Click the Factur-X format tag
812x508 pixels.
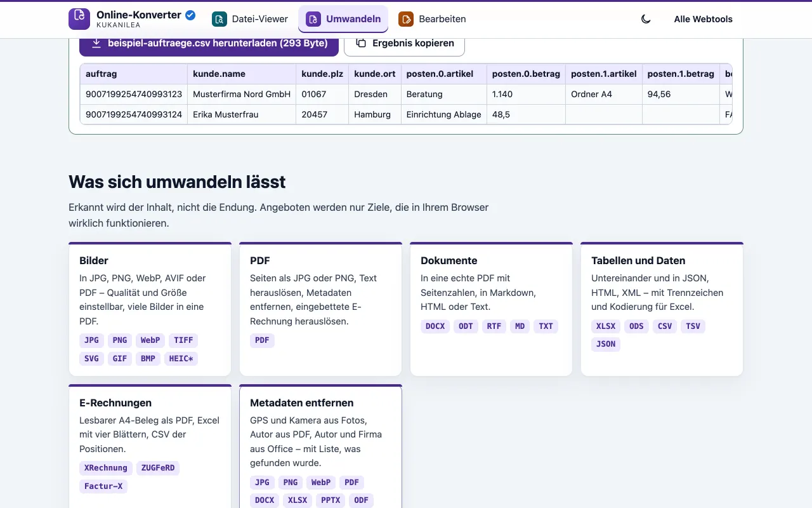(103, 486)
